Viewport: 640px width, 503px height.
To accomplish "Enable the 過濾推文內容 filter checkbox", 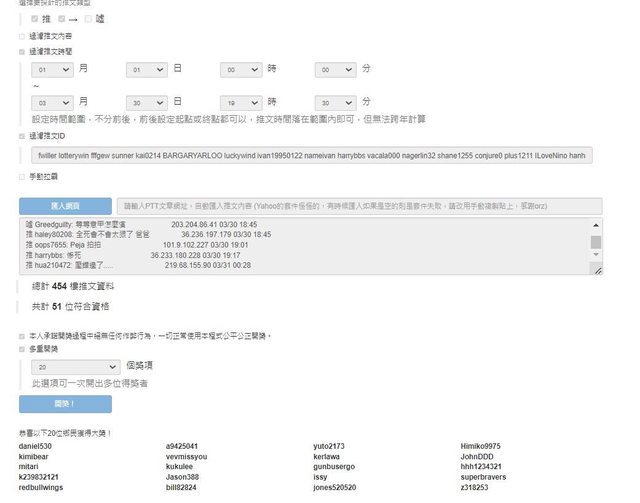I will click(22, 36).
